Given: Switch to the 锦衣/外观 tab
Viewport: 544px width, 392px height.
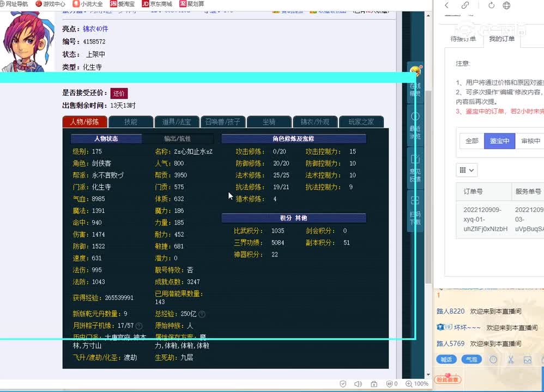Looking at the screenshot, I should (x=315, y=122).
